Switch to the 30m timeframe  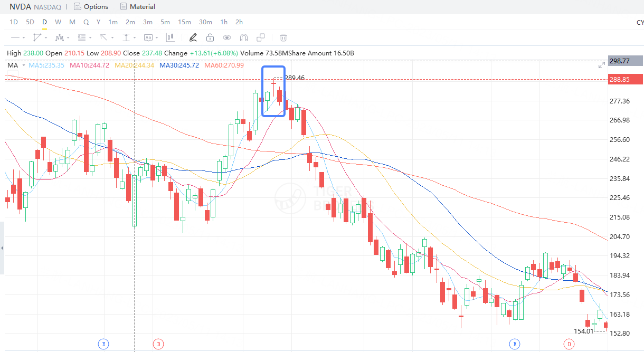click(x=205, y=22)
